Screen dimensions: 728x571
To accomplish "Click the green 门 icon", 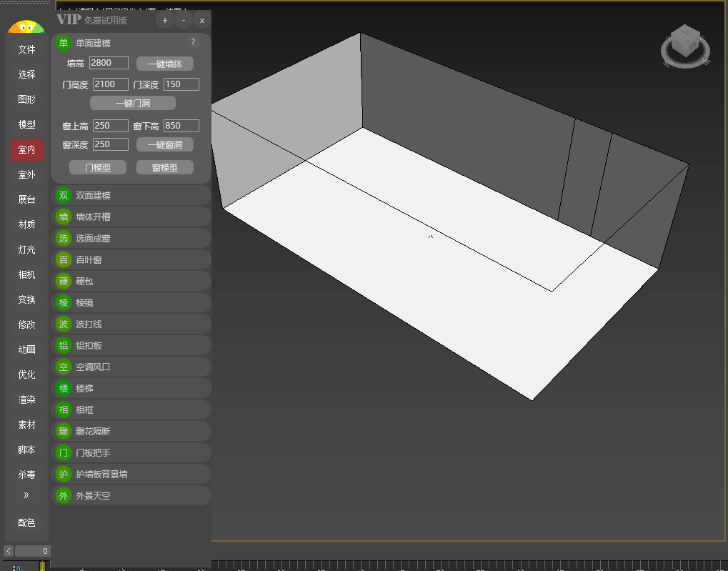I will [63, 452].
